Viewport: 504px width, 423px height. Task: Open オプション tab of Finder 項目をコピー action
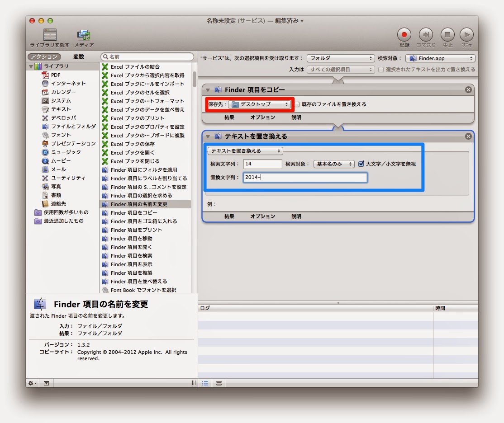click(262, 117)
